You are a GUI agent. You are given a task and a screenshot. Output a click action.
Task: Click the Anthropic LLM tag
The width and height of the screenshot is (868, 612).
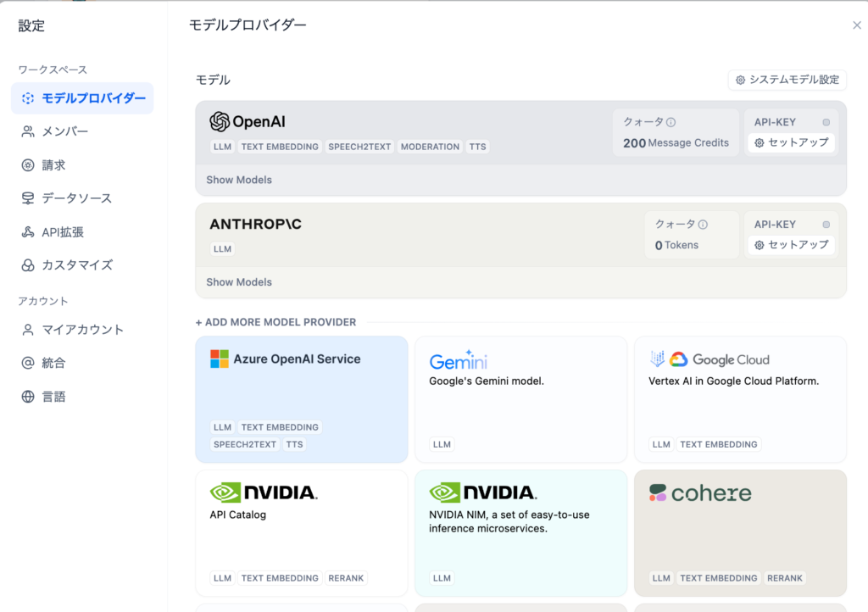pos(223,249)
